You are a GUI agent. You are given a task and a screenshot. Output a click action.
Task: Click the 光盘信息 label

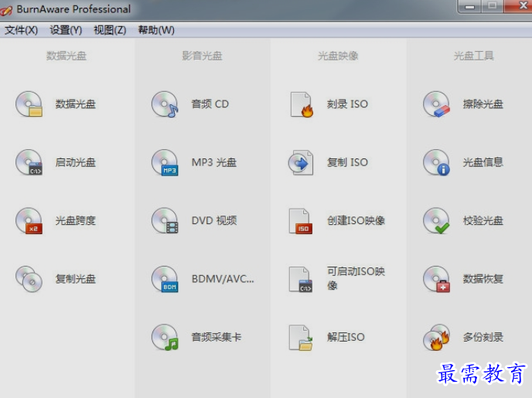coord(483,162)
